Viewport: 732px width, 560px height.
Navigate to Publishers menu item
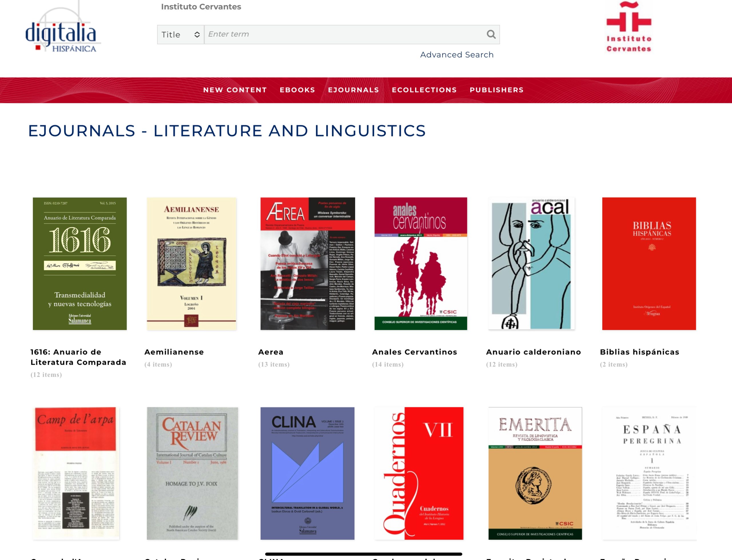tap(496, 90)
